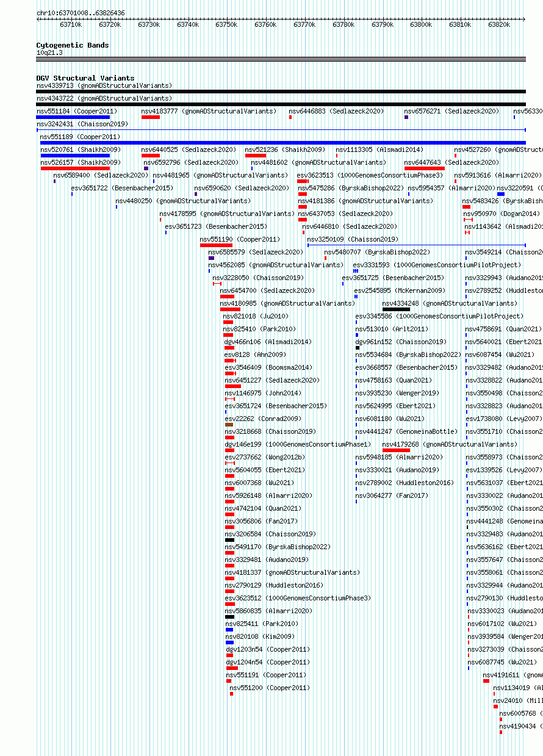Screen dimensions: 543x756
Task: Click black bar under nsv4334248
Action: point(396,309)
